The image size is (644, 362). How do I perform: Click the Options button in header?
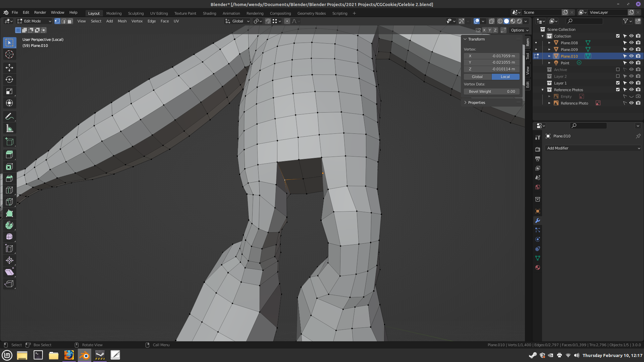519,30
